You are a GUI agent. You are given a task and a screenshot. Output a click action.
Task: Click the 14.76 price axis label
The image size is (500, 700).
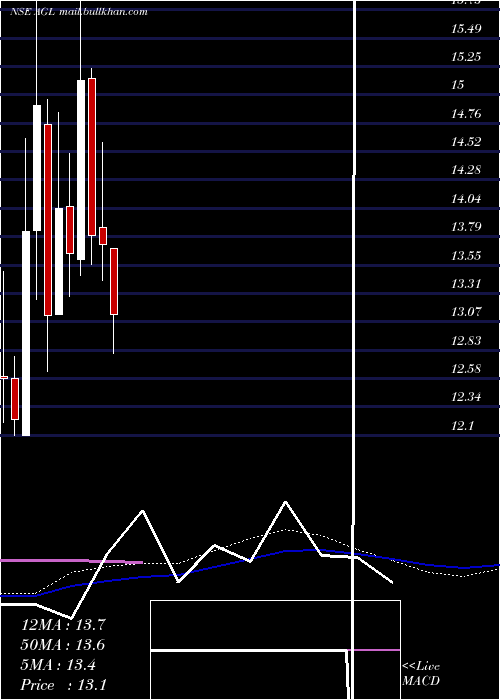(466, 114)
